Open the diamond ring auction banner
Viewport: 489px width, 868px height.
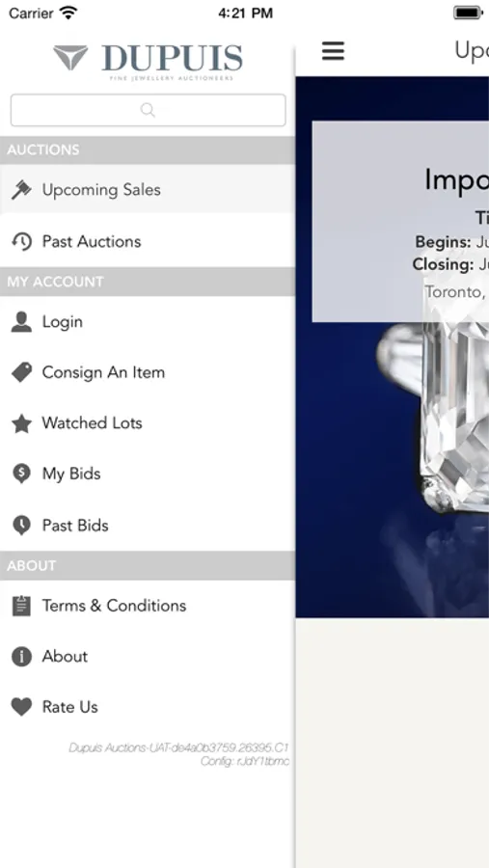coord(393,347)
